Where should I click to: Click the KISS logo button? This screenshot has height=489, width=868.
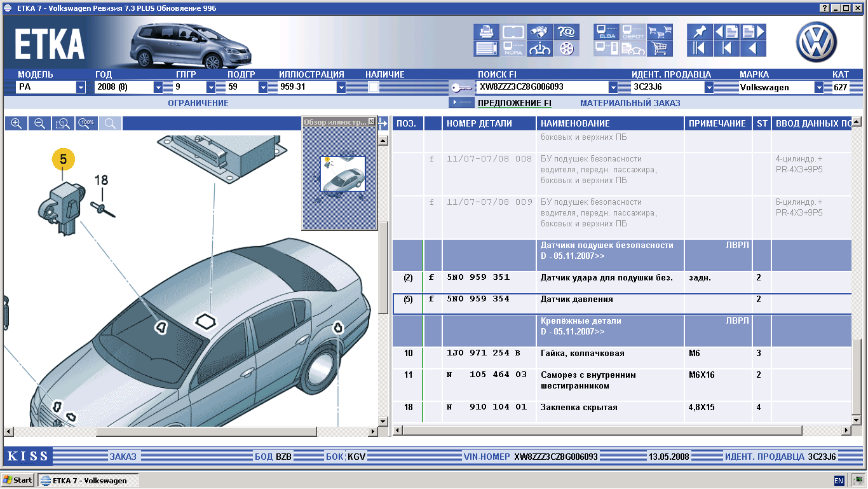(x=28, y=457)
